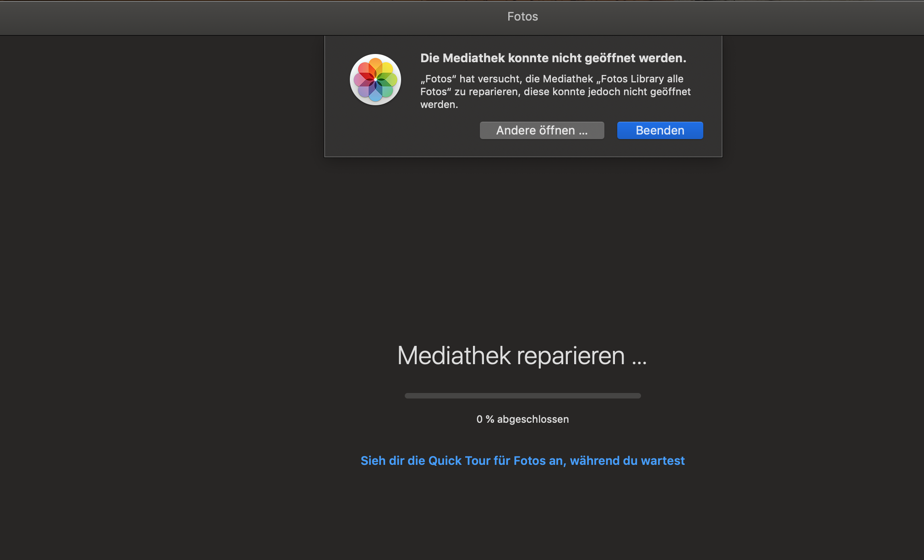Open the Quick Tour für Fotos link
Image resolution: width=924 pixels, height=560 pixels.
522,461
